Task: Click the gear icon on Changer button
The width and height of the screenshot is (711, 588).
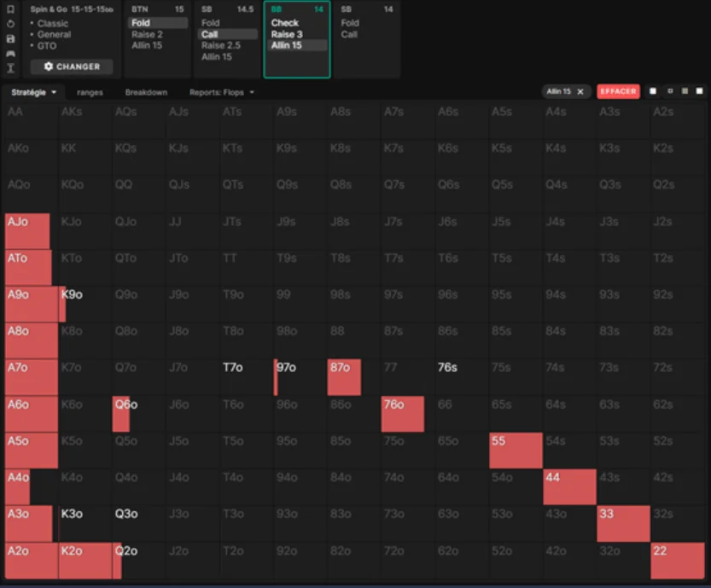Action: [48, 67]
